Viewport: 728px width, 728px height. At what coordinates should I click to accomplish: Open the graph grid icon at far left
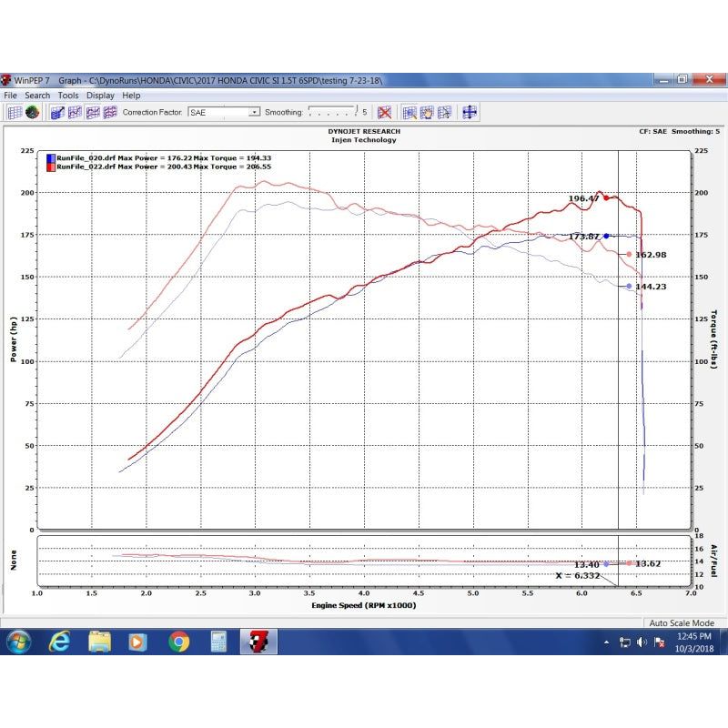15,112
